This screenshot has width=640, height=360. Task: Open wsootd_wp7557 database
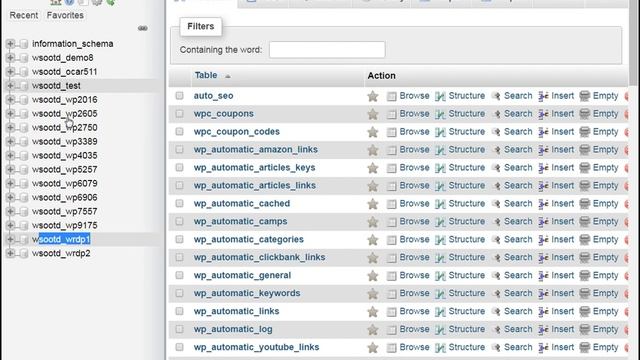[64, 211]
